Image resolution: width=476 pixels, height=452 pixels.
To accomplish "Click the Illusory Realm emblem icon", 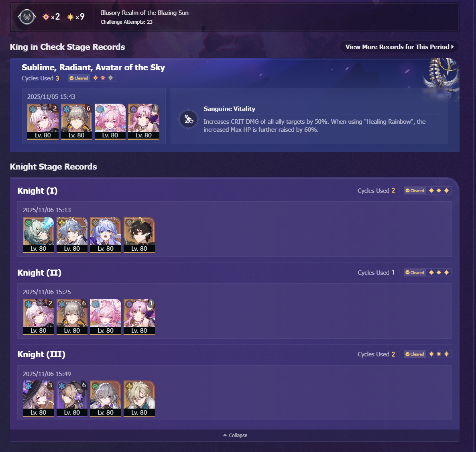I will click(27, 17).
